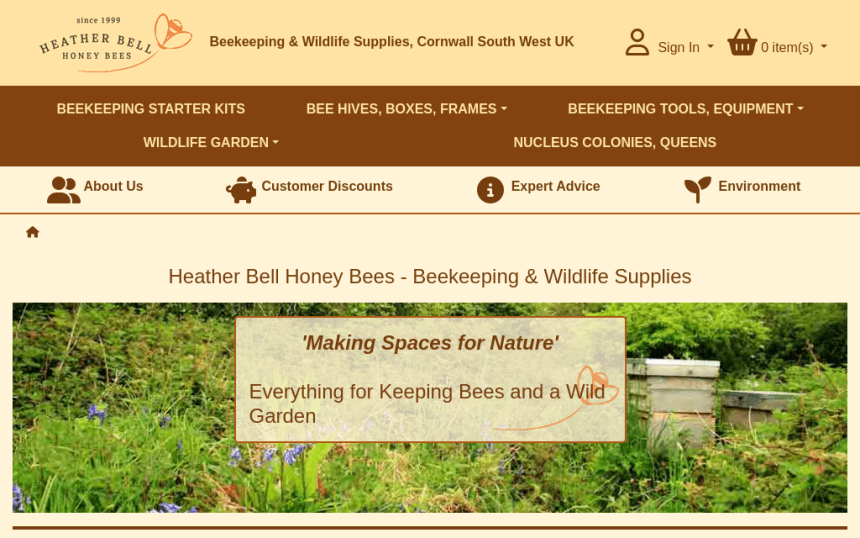Image resolution: width=860 pixels, height=538 pixels.
Task: Go to Nucleus Colonies, Queens
Action: [x=615, y=142]
